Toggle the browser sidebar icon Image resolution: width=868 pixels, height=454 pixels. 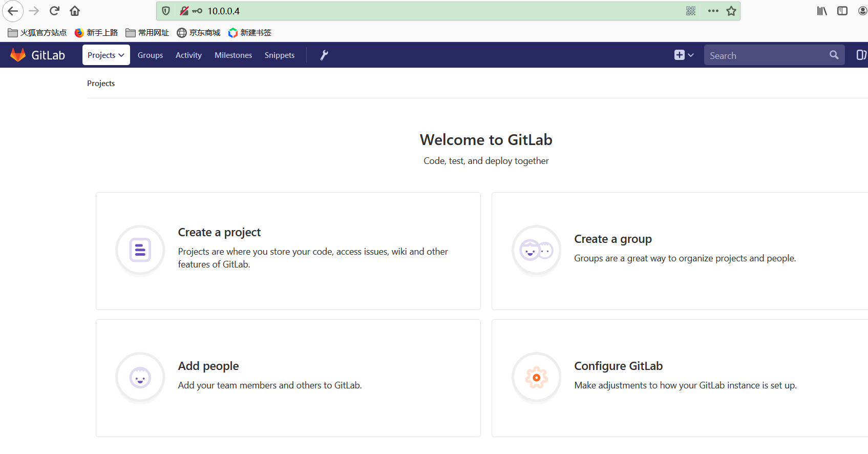coord(842,11)
